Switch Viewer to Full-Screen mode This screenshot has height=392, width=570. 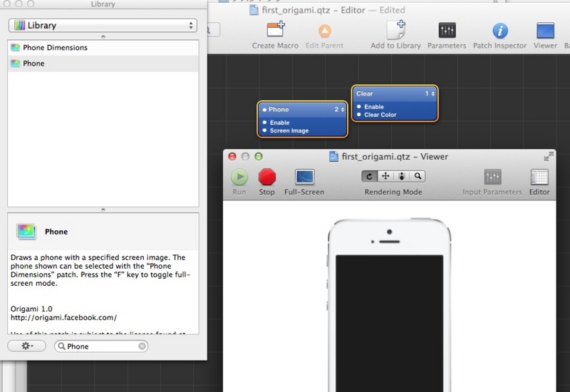pos(304,177)
